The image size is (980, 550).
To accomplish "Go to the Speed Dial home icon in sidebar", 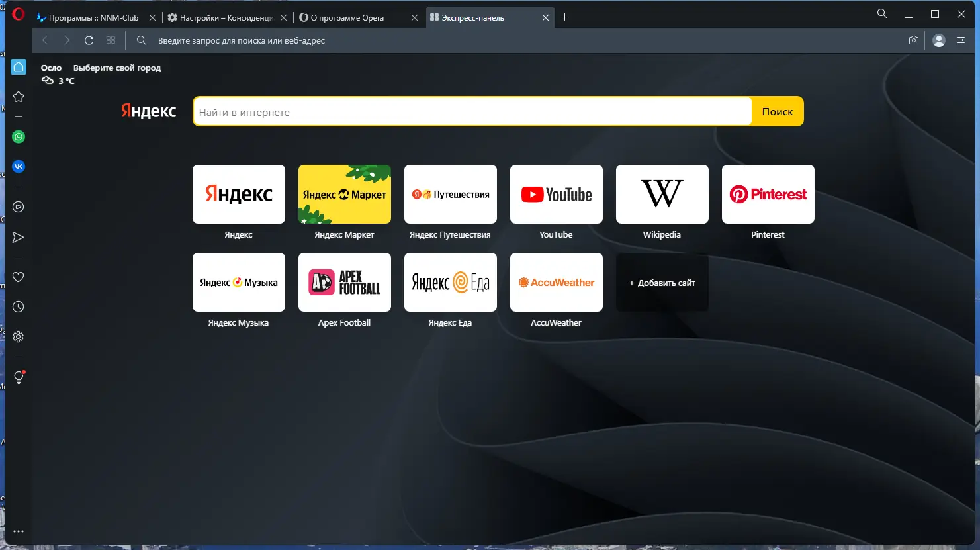I will [19, 67].
